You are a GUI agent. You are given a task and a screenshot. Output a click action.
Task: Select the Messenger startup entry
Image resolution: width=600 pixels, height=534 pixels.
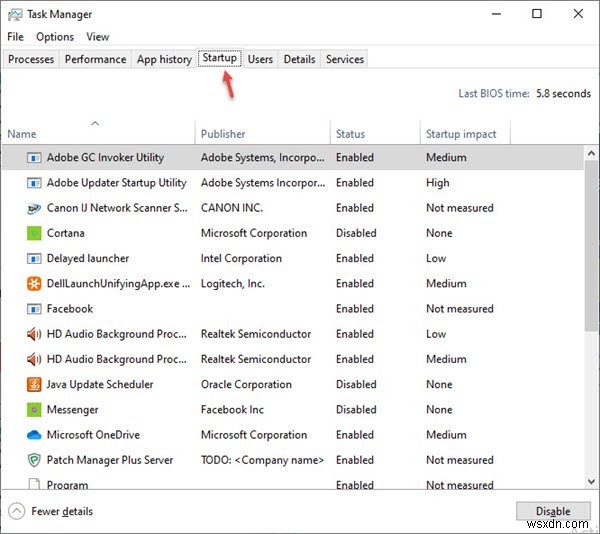click(x=293, y=410)
